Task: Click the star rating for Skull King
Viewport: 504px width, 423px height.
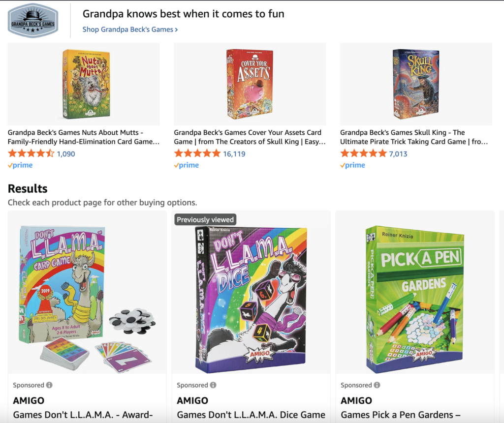Action: 364,153
